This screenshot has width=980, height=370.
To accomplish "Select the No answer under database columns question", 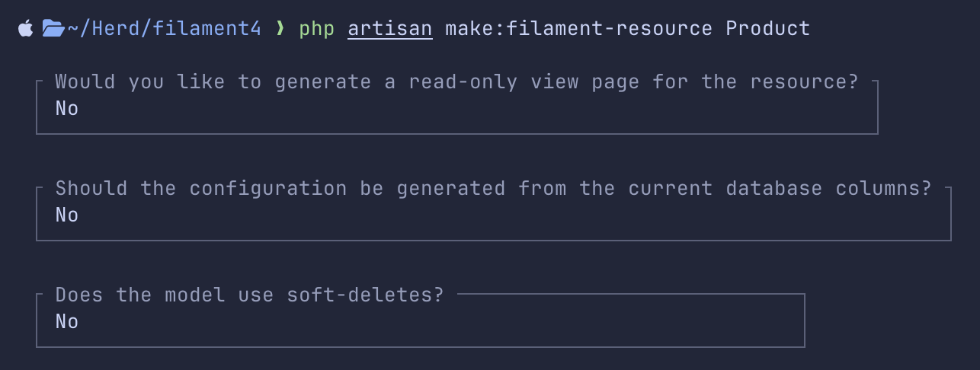I will pos(67,215).
